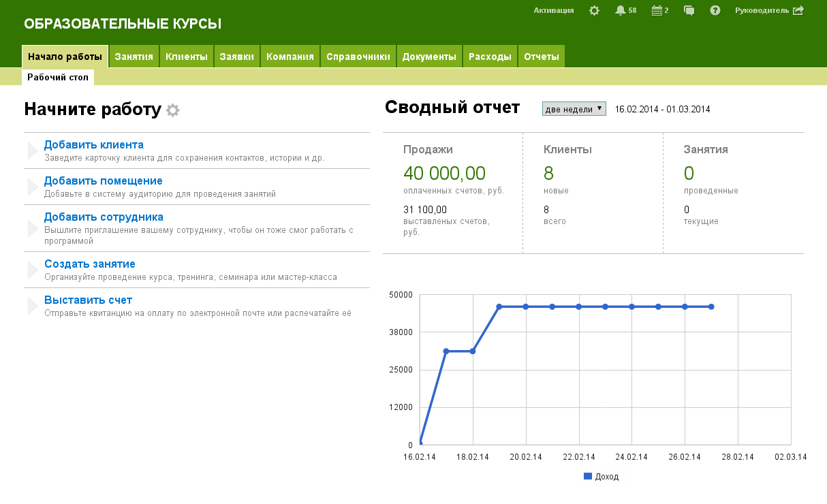Click the Доход legend color swatch
Viewport: 827px width, 504px height.
click(587, 476)
